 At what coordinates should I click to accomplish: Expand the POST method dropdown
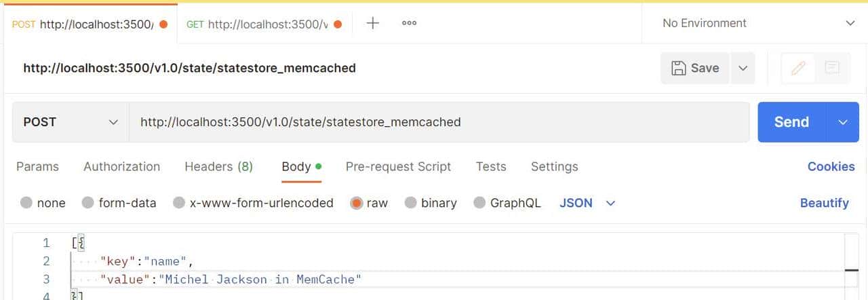click(x=70, y=122)
